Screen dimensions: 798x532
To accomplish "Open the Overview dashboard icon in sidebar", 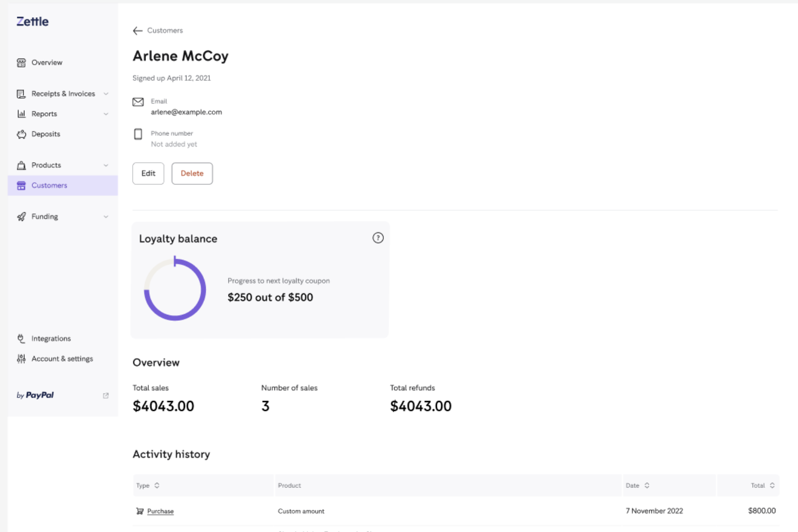I will pyautogui.click(x=21, y=63).
